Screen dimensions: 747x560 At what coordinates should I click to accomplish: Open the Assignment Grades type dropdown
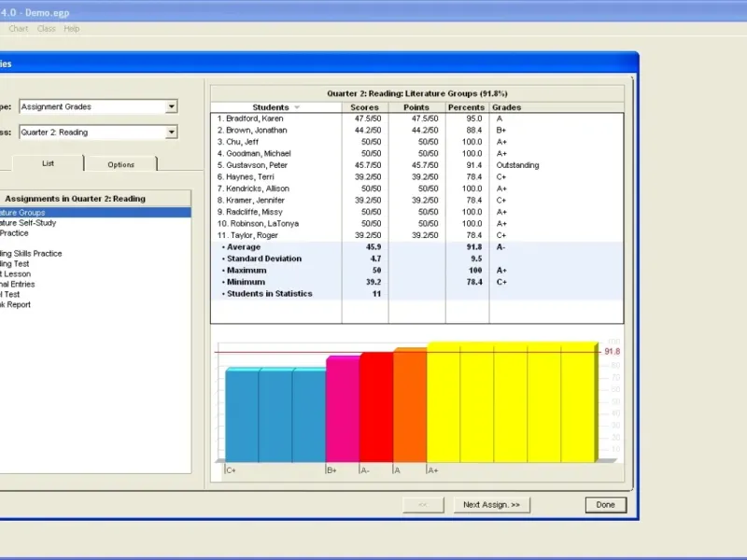click(171, 107)
